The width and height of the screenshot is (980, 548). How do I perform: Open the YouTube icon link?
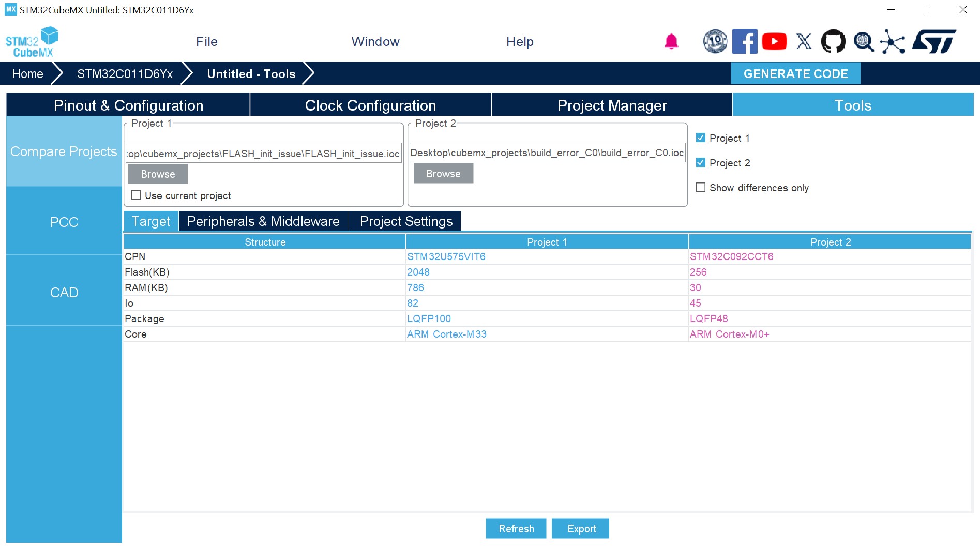(x=774, y=41)
